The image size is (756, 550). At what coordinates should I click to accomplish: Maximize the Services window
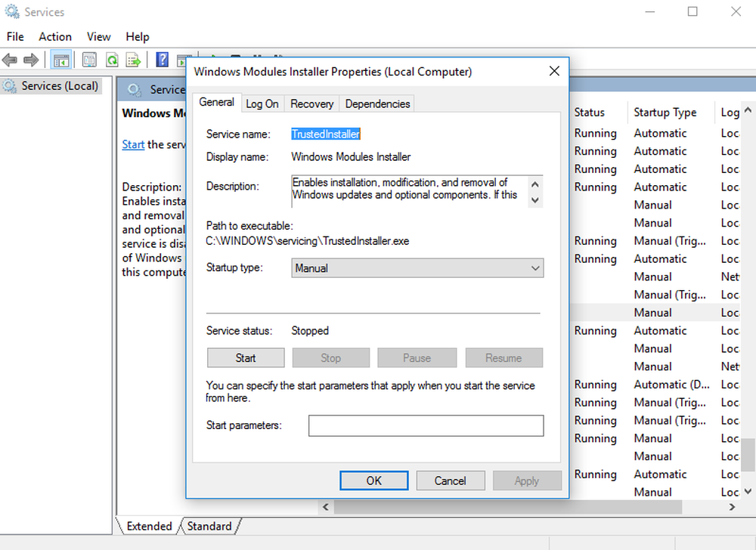692,11
